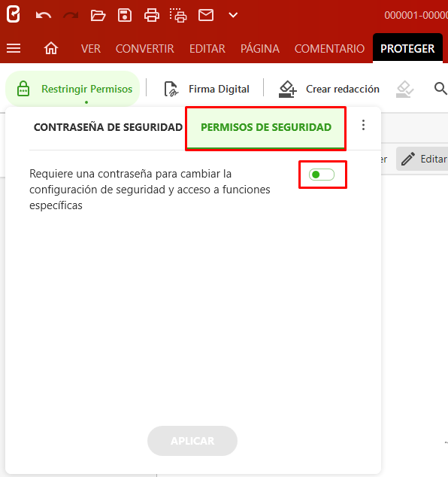Click the Restringir Permisos button
The image size is (448, 477).
click(x=73, y=89)
